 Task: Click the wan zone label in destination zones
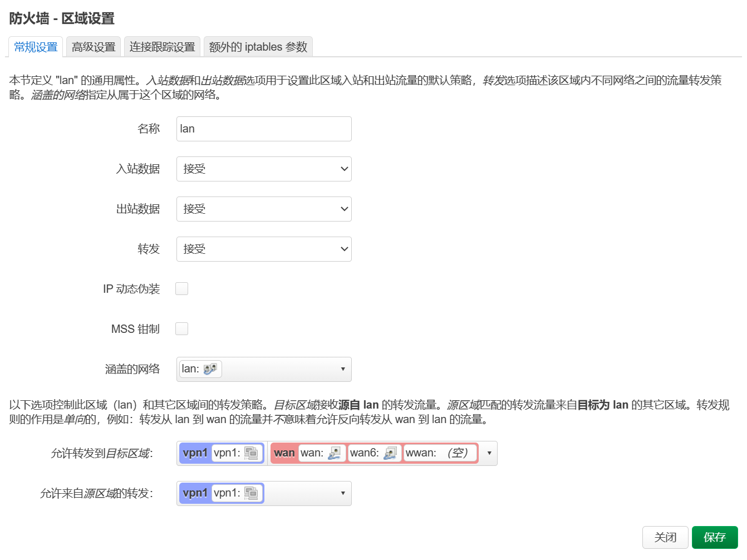click(284, 453)
